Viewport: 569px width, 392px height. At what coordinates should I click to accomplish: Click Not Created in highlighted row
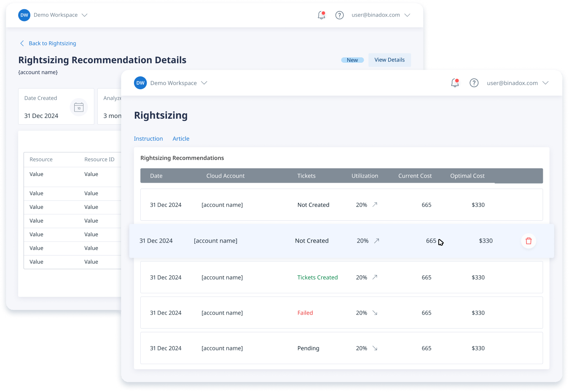click(312, 241)
